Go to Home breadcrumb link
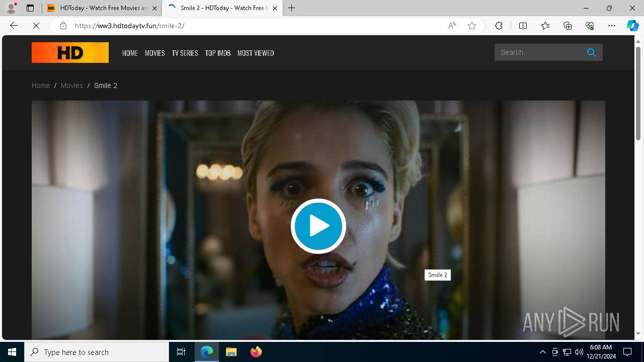This screenshot has height=362, width=644. coord(41,85)
